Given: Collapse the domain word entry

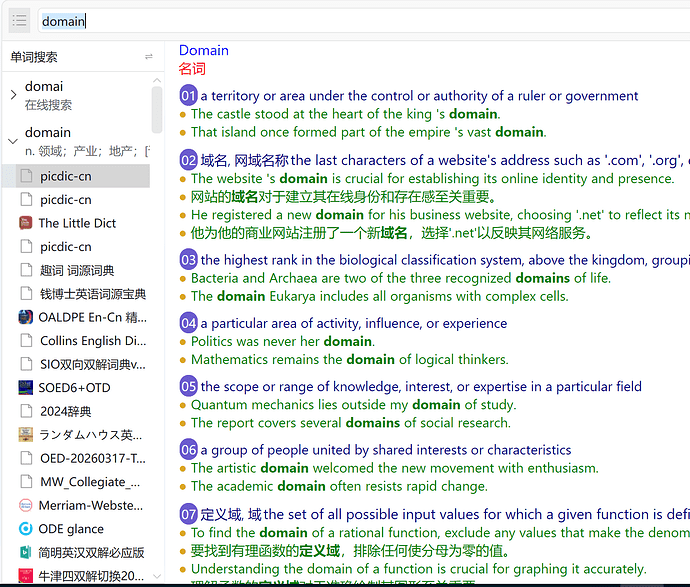Looking at the screenshot, I should [13, 141].
